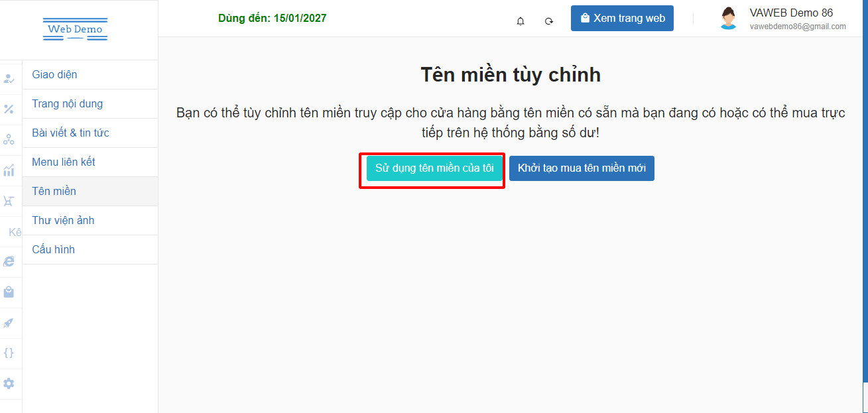Click the Xem trang web button

622,19
